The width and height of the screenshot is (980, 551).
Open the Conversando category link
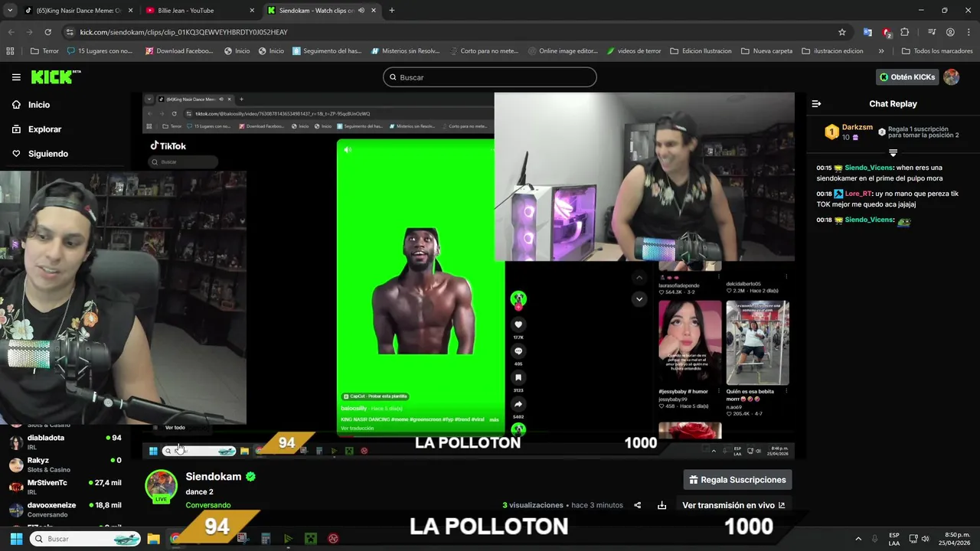click(x=208, y=505)
